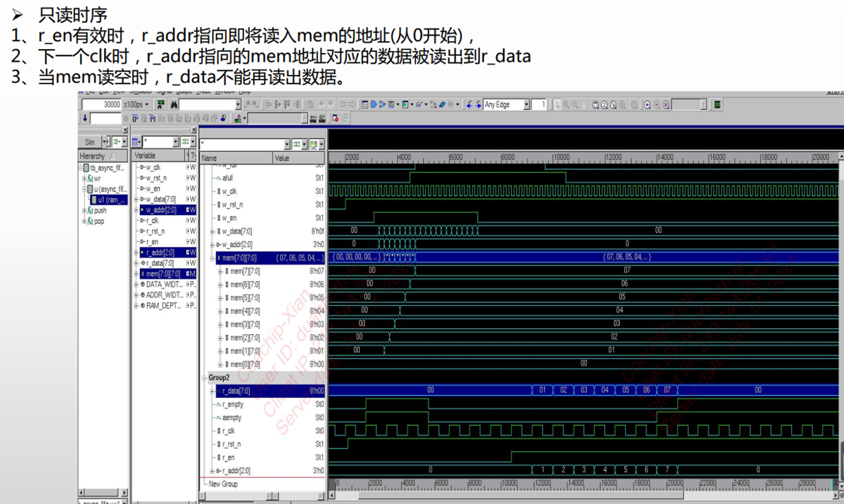Expand the pop node in Hierarchy tree

pyautogui.click(x=84, y=221)
